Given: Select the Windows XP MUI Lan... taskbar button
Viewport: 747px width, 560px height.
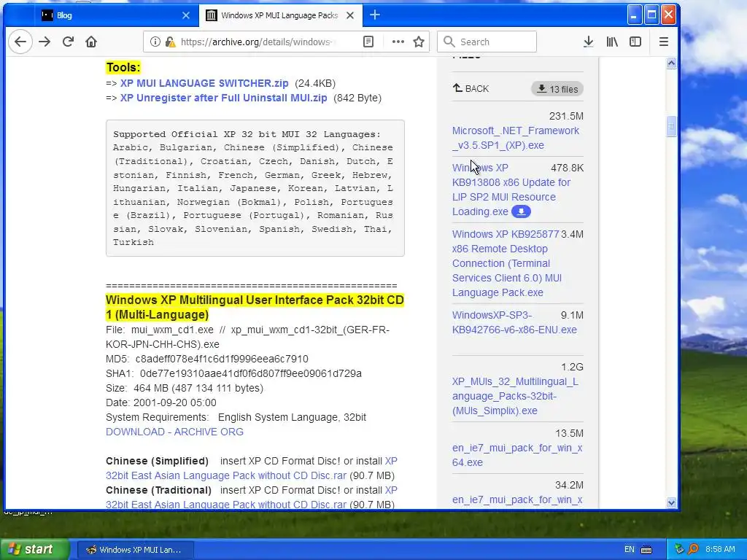Looking at the screenshot, I should click(x=134, y=550).
